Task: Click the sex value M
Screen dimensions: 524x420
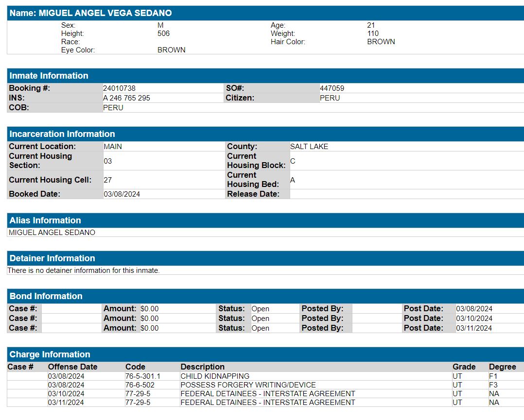Action: pyautogui.click(x=160, y=25)
